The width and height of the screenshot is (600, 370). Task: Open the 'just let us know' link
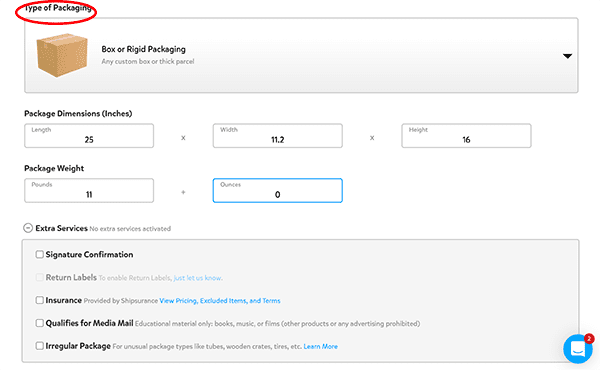click(x=198, y=278)
